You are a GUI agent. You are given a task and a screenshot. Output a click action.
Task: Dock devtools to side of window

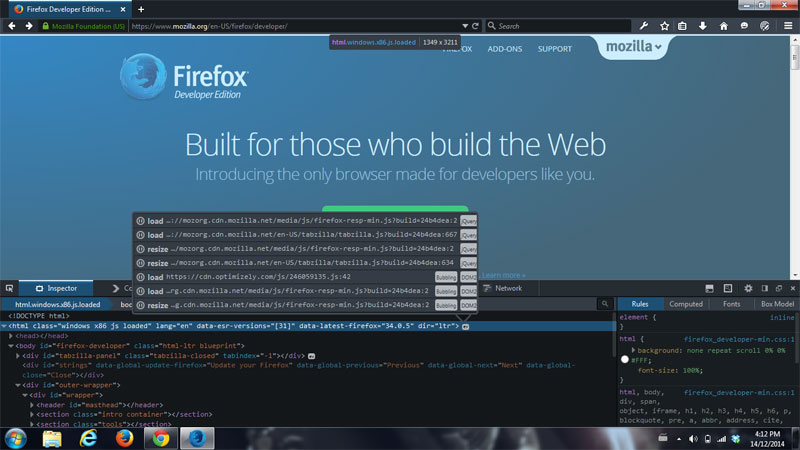click(764, 288)
